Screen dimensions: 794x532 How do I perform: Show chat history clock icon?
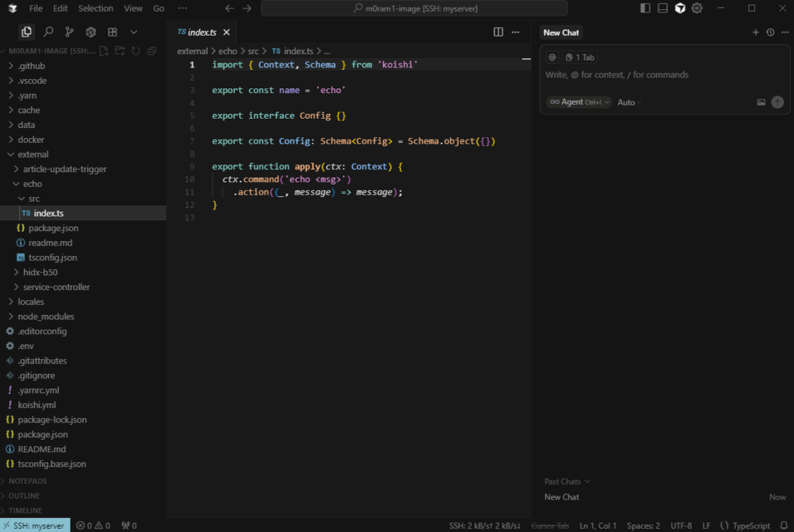(770, 33)
